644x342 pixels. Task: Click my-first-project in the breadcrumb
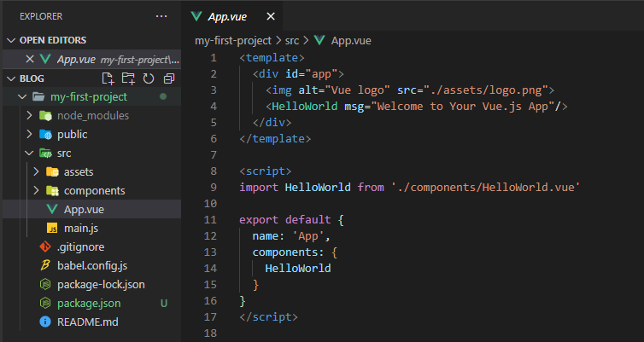233,41
